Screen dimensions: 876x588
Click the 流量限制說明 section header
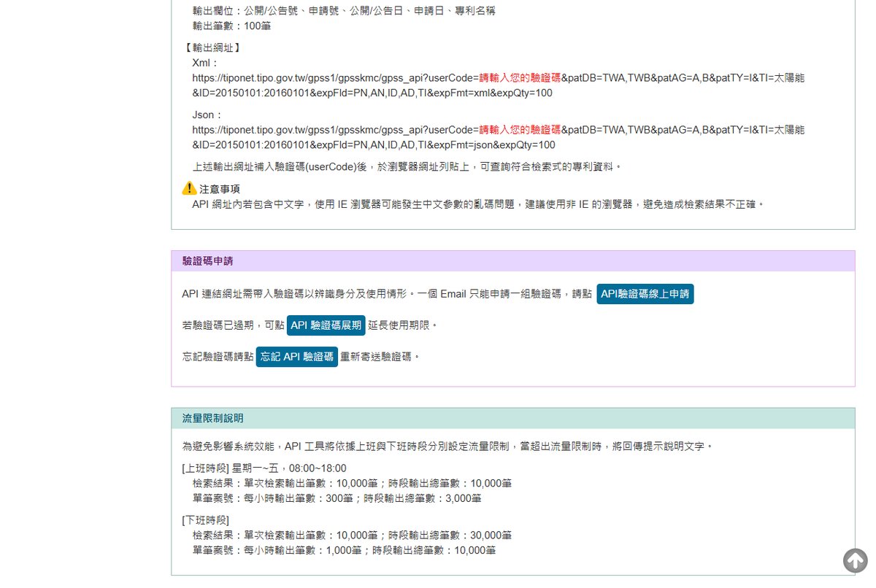point(513,418)
